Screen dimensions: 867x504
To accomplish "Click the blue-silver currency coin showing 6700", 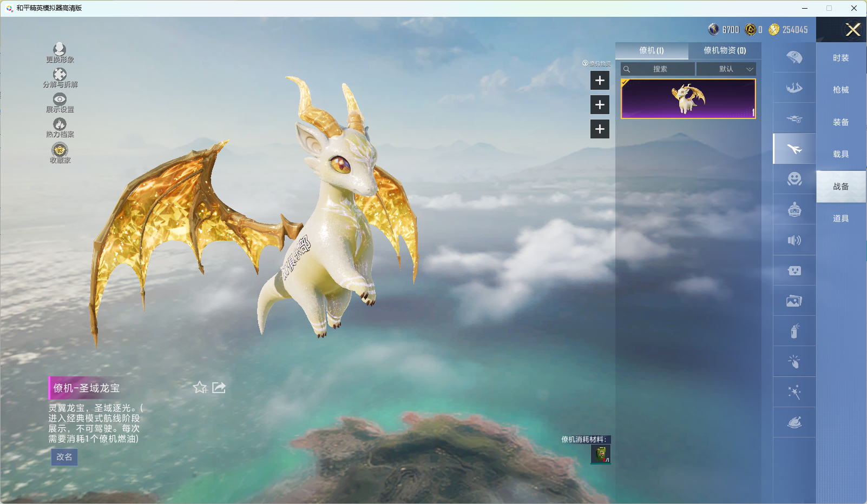I will point(714,29).
